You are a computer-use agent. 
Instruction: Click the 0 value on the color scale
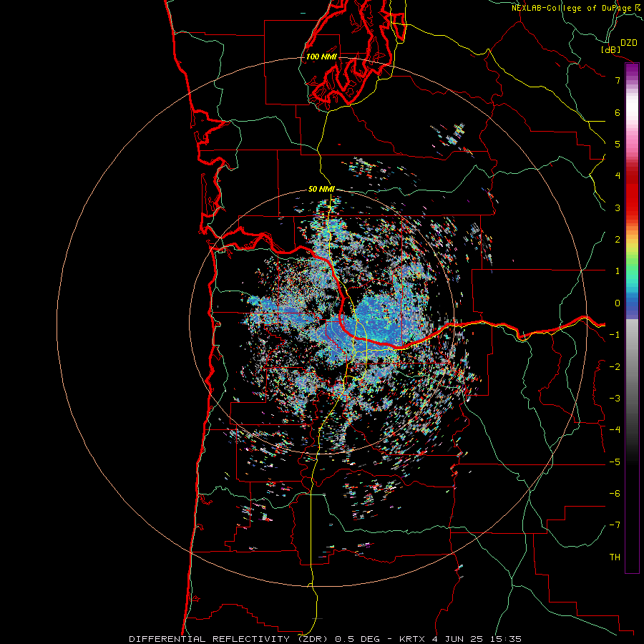coord(618,303)
